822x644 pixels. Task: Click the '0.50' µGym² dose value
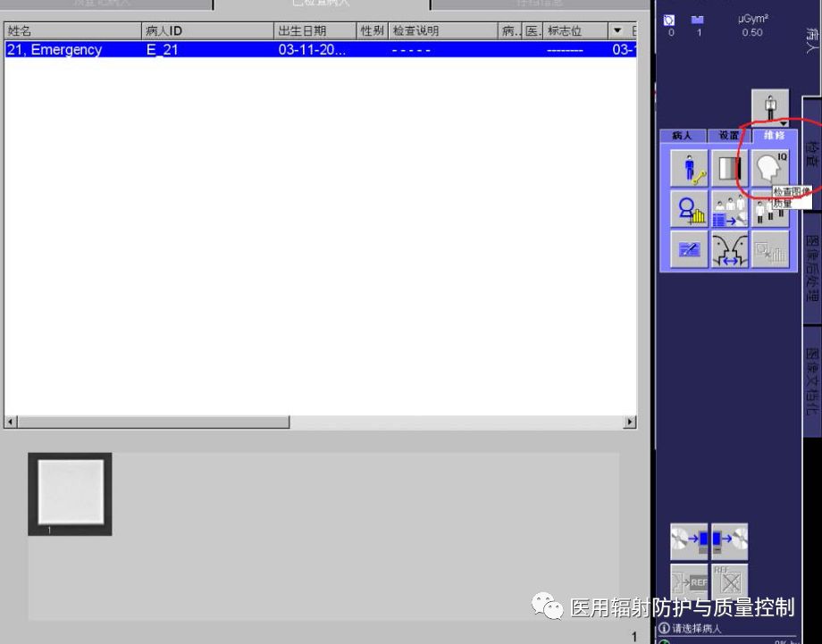[x=752, y=32]
